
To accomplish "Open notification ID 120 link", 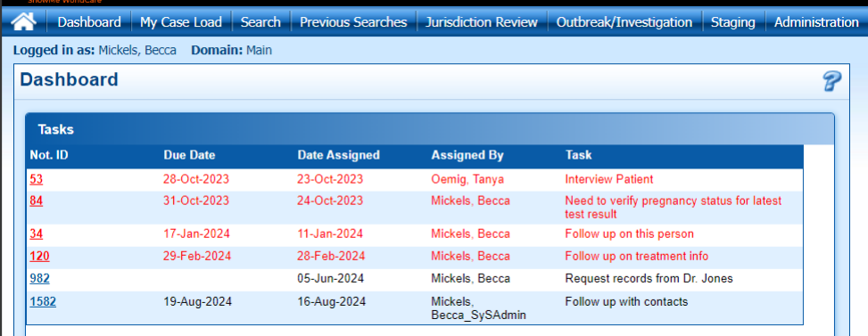I will (39, 256).
